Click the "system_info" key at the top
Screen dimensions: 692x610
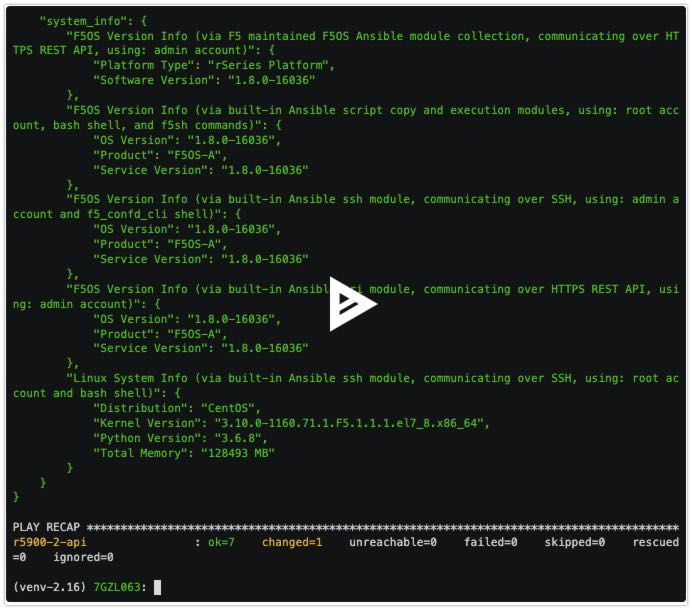point(86,21)
